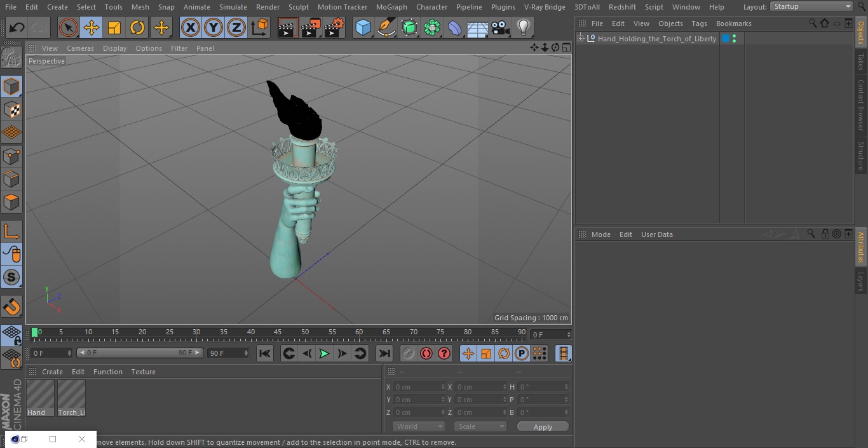Open Attributes User Data menu

click(x=656, y=234)
